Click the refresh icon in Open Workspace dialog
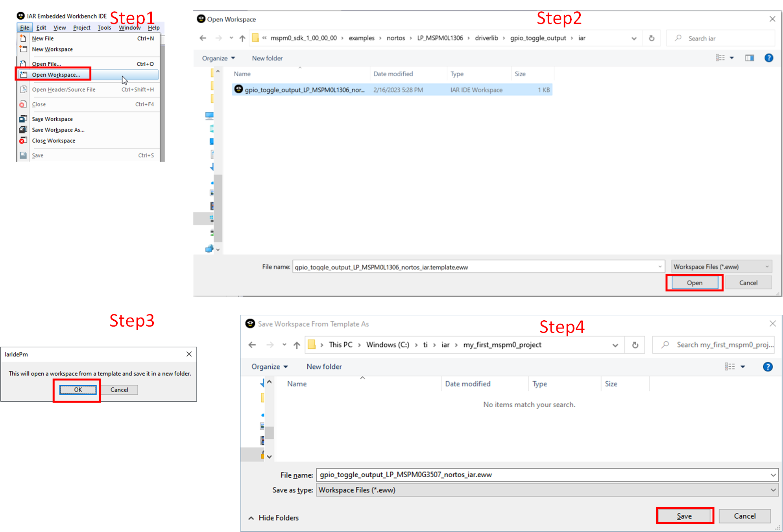Viewport: 783px width, 532px height. tap(652, 38)
